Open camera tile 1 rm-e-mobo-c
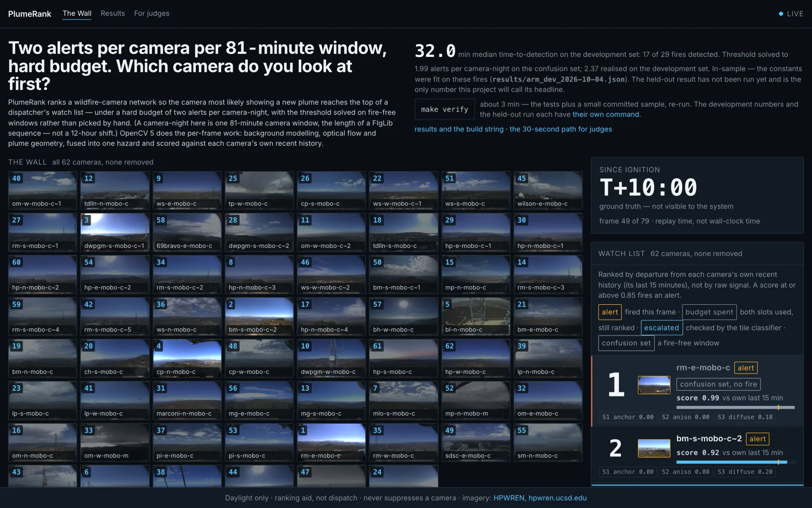 pyautogui.click(x=331, y=442)
